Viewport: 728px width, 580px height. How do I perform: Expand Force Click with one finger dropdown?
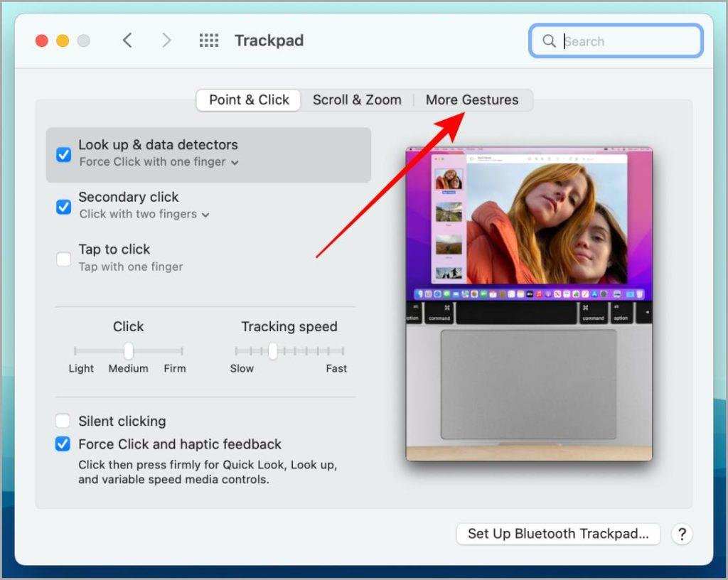coord(159,162)
